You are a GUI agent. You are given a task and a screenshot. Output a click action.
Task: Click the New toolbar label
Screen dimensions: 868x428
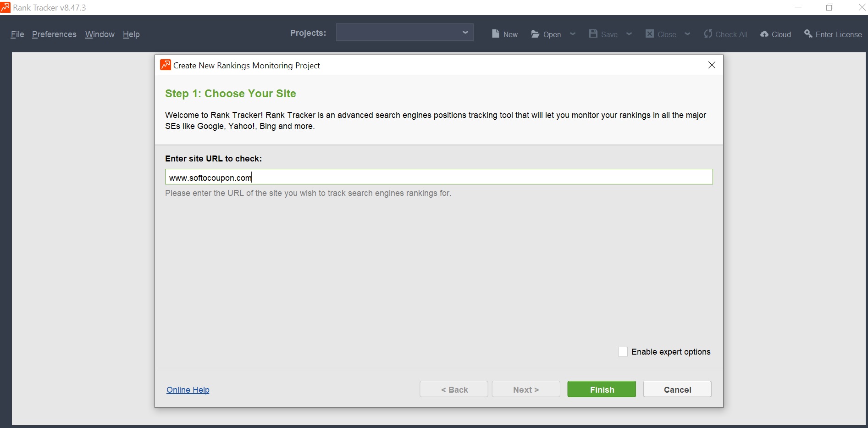(510, 34)
